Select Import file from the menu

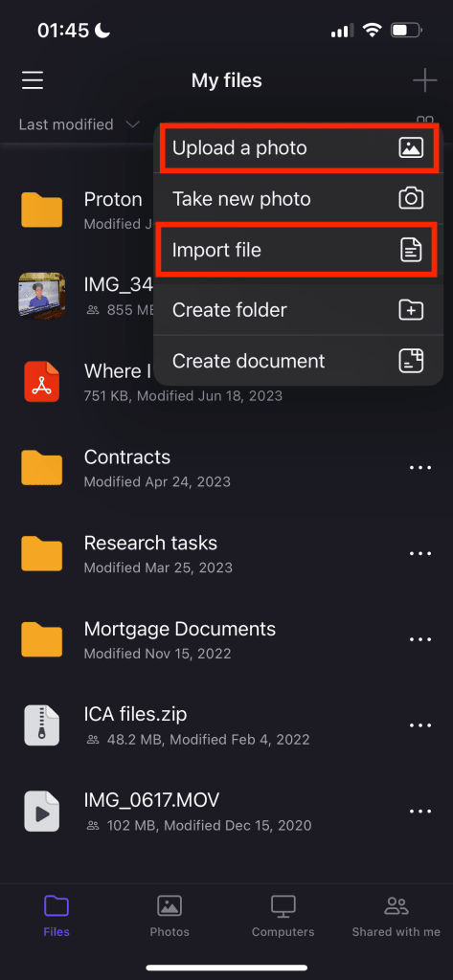[299, 251]
